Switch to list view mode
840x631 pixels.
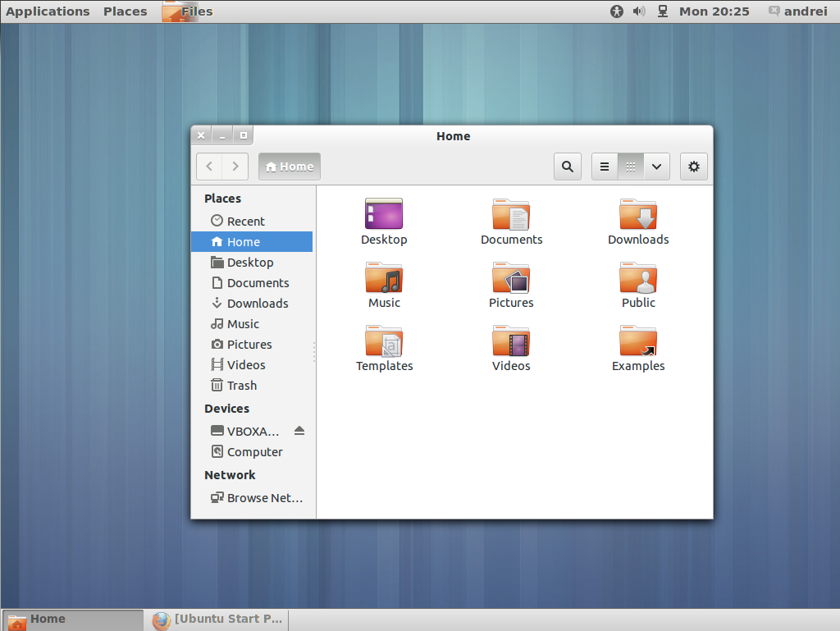[x=604, y=166]
